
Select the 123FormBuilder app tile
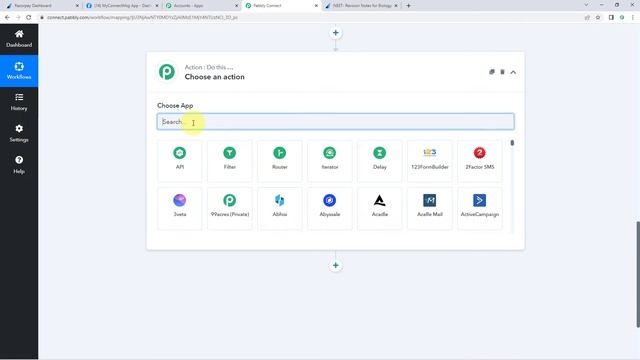(x=429, y=161)
